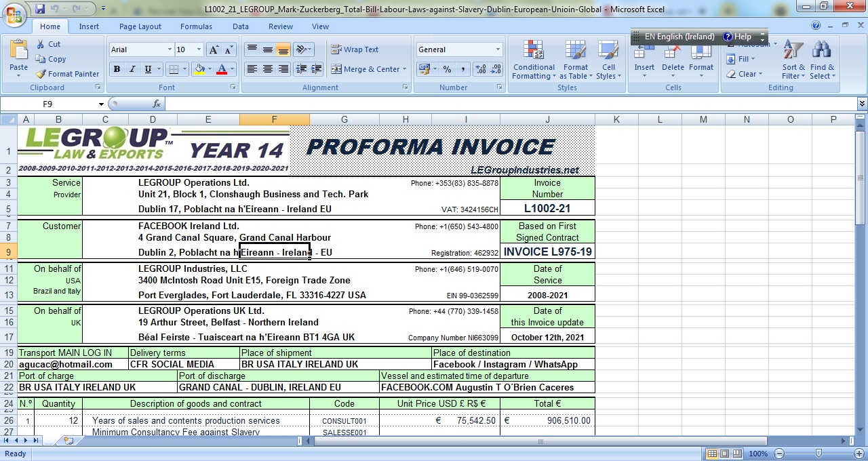868x461 pixels.
Task: Click Align Text Right icon
Action: point(283,69)
